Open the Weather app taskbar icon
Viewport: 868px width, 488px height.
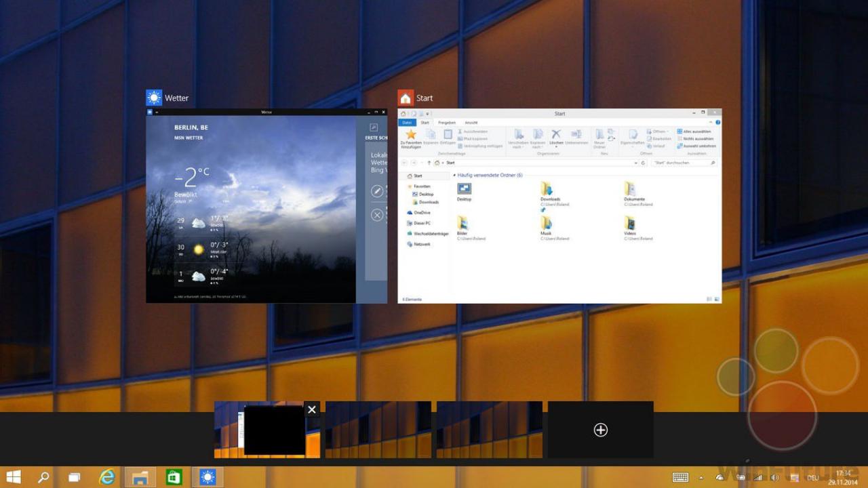pos(208,477)
